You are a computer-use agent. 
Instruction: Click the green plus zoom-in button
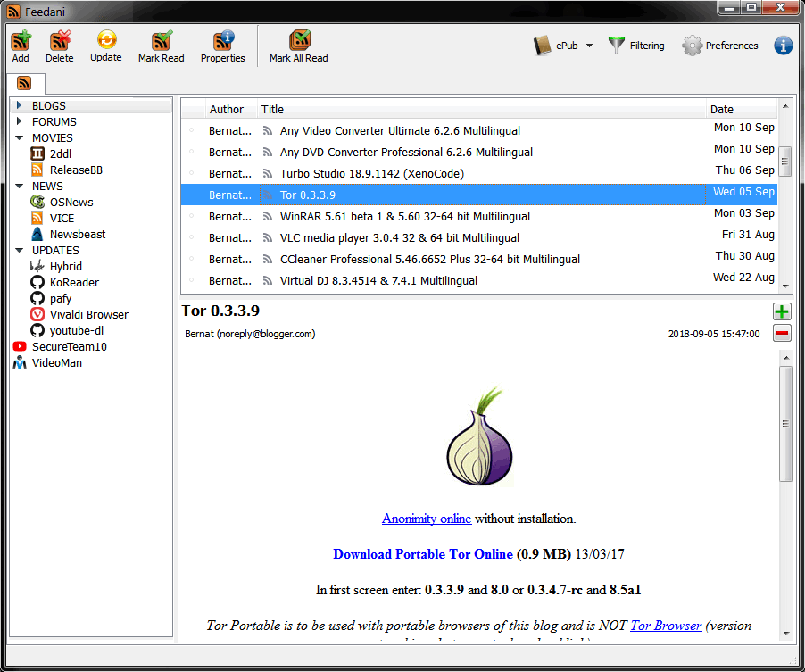point(782,311)
